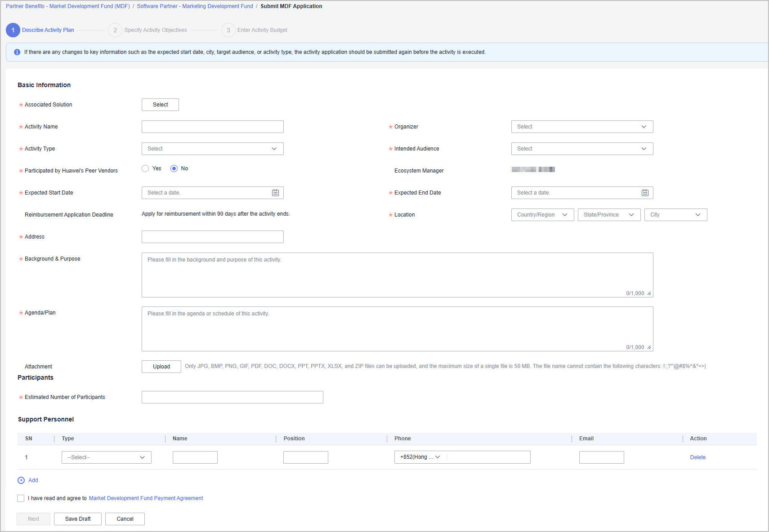Click the info icon in the notice banner

[x=17, y=52]
